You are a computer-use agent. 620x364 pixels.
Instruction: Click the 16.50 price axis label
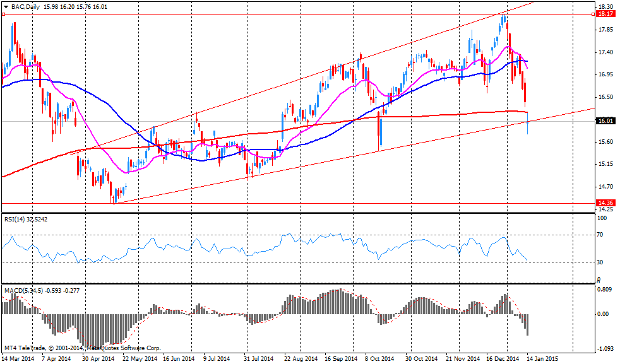(605, 97)
